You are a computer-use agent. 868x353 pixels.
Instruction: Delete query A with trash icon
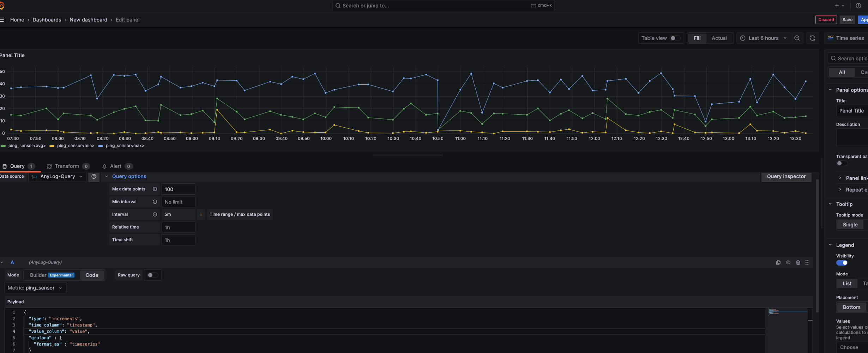(x=798, y=262)
